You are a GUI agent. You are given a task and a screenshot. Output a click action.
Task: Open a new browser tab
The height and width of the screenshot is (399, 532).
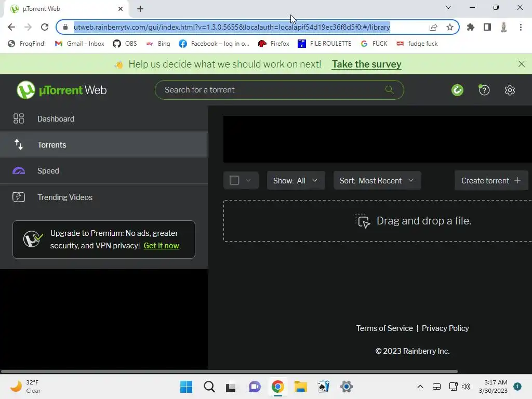click(140, 9)
